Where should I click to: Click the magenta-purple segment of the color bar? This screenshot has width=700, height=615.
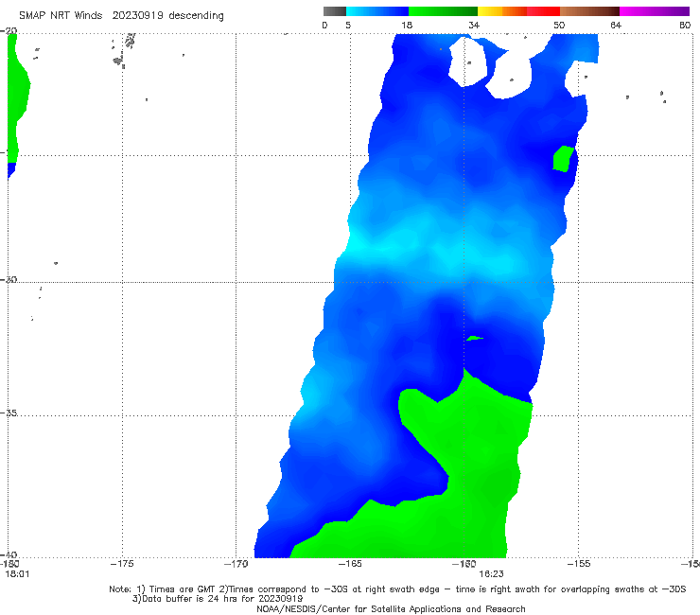click(x=655, y=11)
